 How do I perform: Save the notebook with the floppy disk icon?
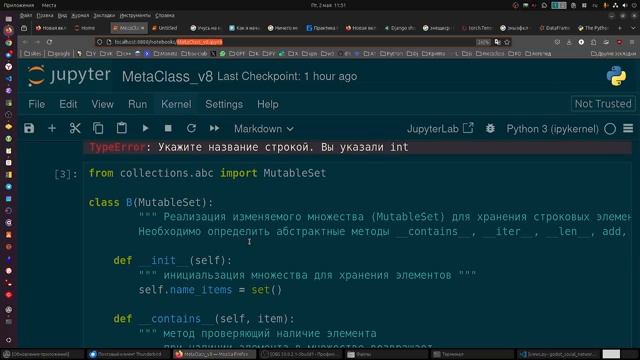(x=29, y=129)
